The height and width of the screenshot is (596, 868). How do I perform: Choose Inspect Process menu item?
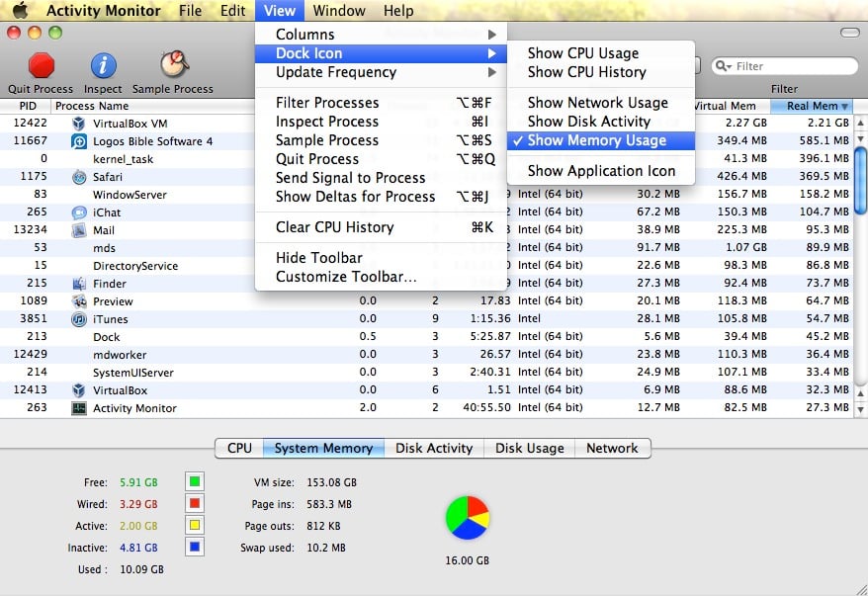click(381, 122)
